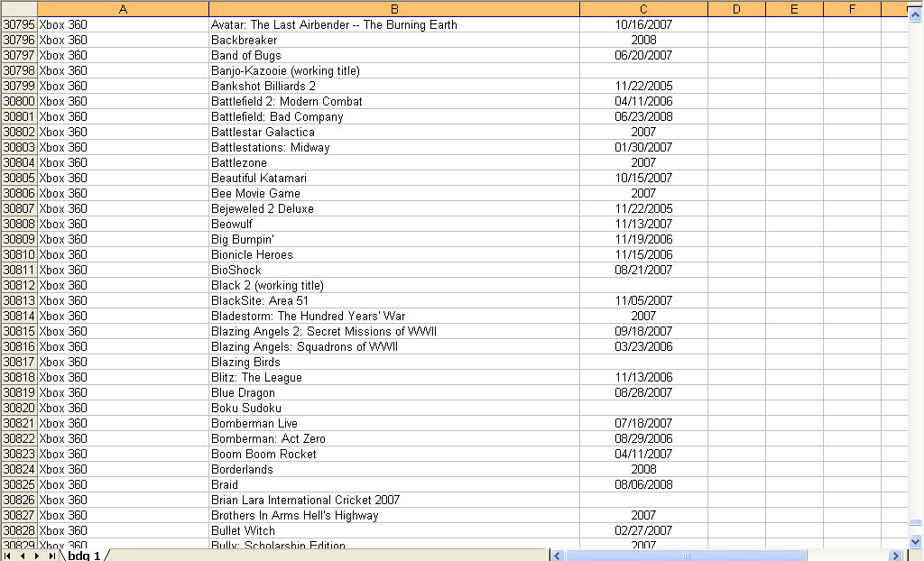This screenshot has height=561, width=924.
Task: Click the 'Battlestar Galactica' cell
Action: 394,132
